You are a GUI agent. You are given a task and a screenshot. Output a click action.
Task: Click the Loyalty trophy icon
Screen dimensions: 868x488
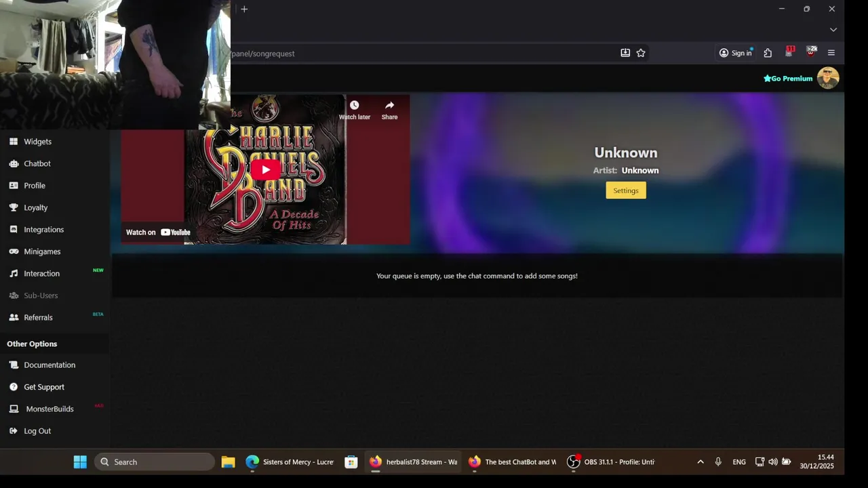(x=14, y=207)
